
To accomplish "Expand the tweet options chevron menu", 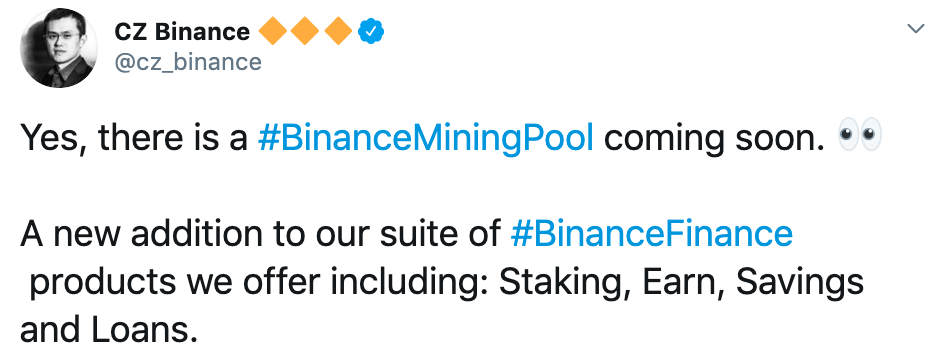I will (916, 28).
